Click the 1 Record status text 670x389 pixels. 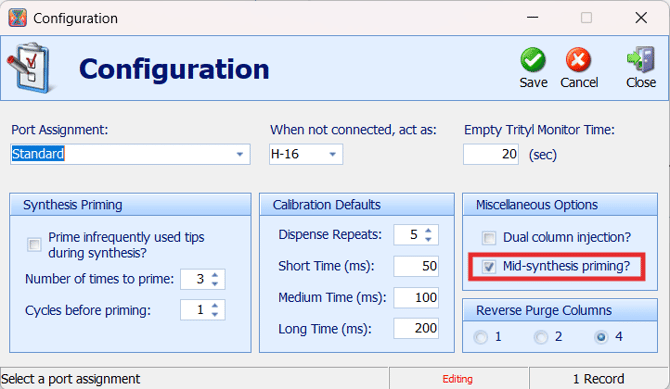pyautogui.click(x=598, y=379)
